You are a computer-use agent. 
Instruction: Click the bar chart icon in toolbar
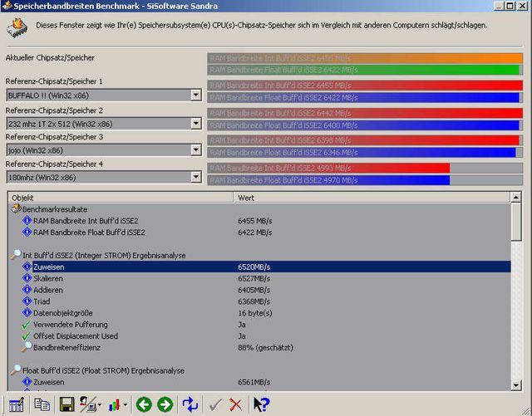pyautogui.click(x=115, y=405)
